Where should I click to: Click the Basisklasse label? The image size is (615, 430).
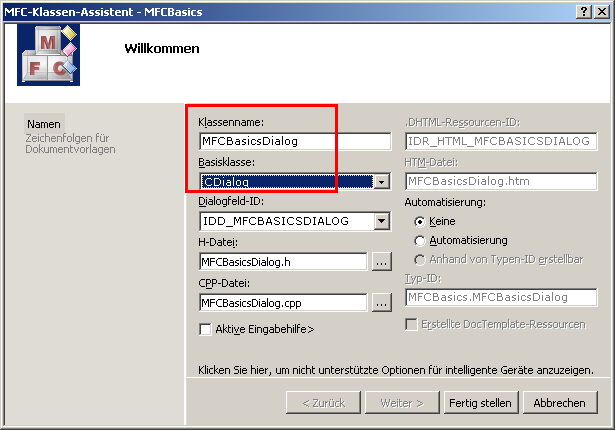point(226,162)
